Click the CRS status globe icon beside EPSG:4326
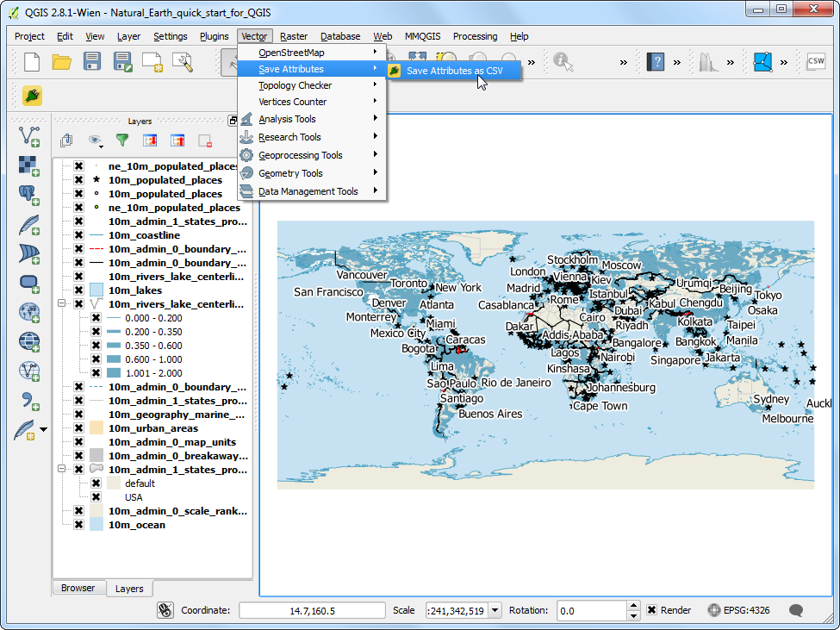 point(713,610)
